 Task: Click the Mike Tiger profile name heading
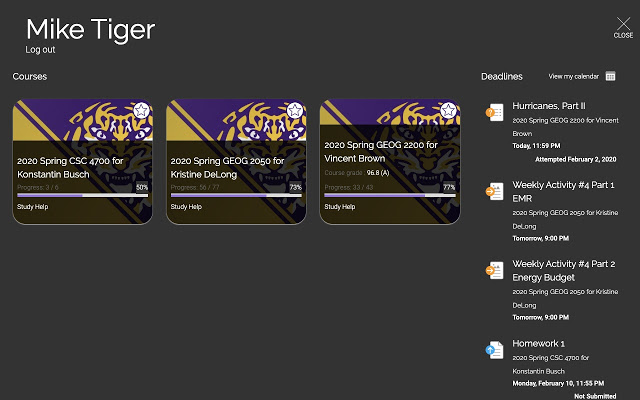(90, 29)
